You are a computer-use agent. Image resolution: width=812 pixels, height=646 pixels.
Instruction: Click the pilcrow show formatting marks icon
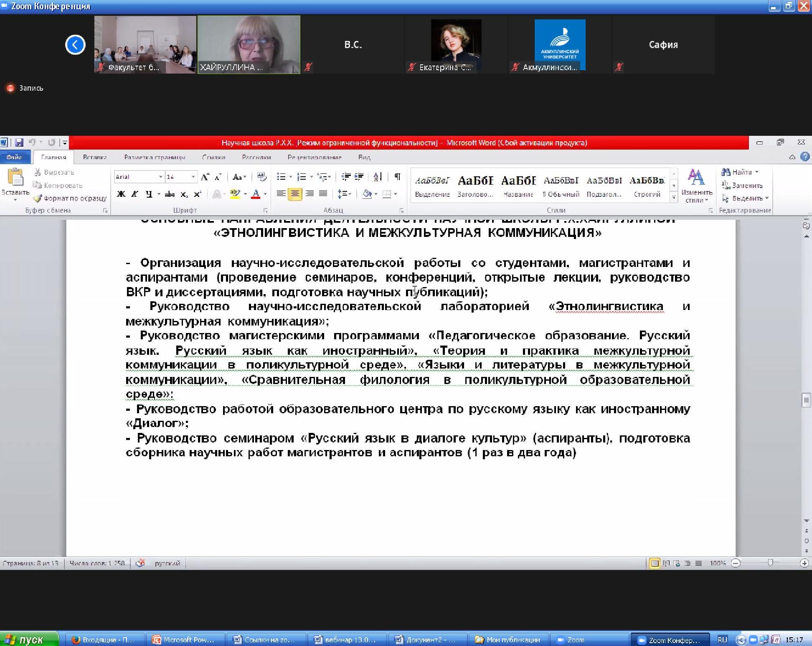397,177
